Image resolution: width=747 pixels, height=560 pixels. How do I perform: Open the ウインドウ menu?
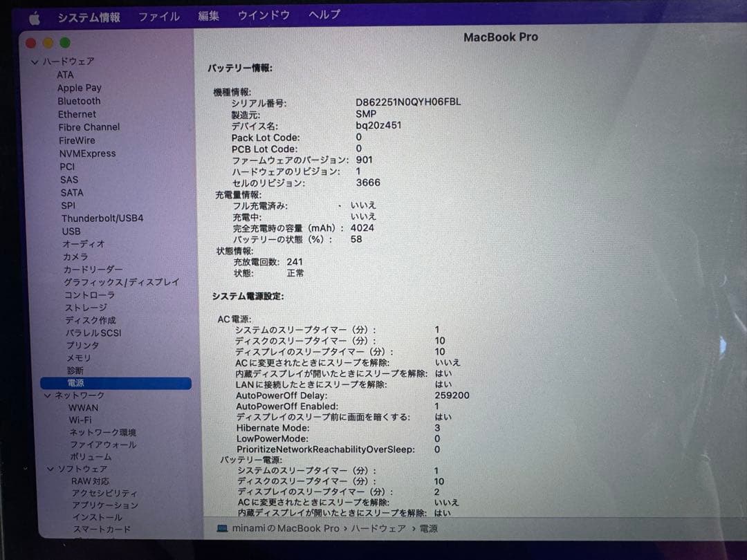click(264, 15)
